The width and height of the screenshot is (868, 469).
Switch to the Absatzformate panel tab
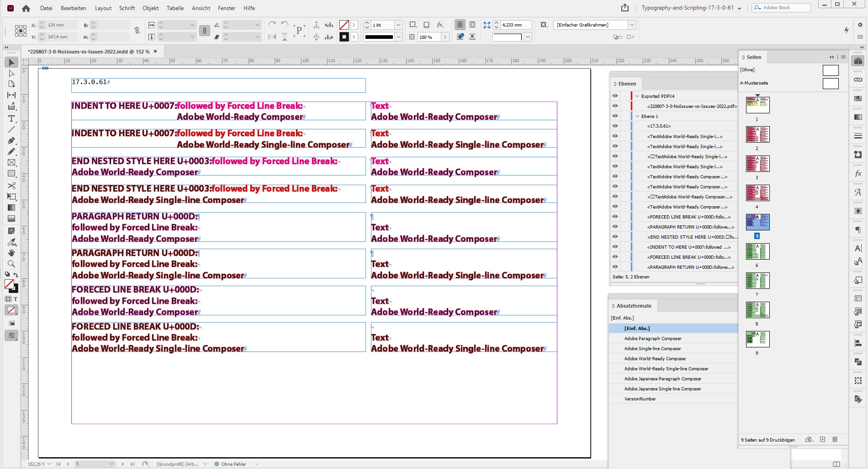634,306
